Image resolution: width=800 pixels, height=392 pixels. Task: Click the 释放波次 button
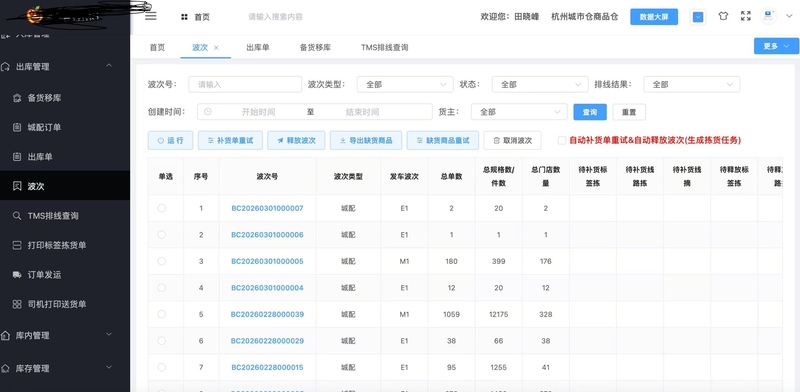point(296,140)
